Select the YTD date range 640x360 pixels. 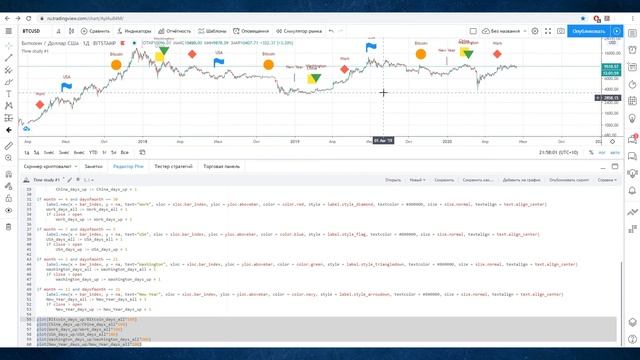pyautogui.click(x=93, y=153)
